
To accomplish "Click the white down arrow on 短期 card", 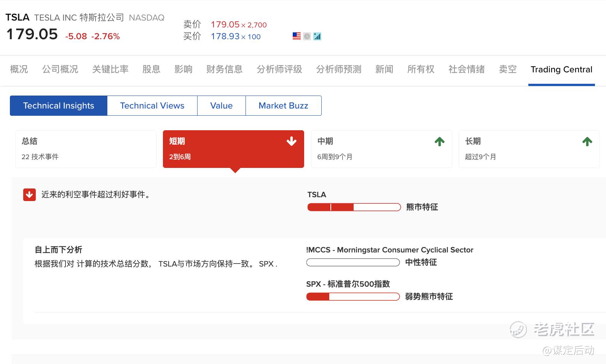I will pyautogui.click(x=292, y=141).
